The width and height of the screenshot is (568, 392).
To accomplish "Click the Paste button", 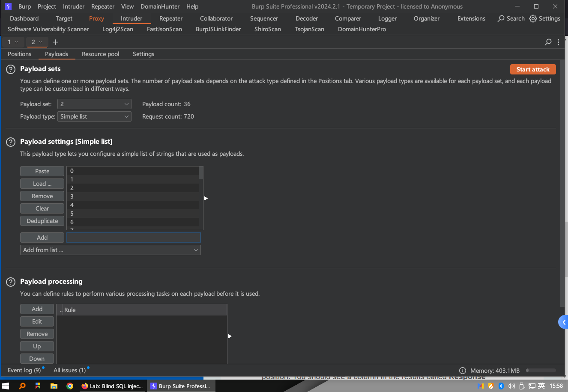I will (x=42, y=171).
